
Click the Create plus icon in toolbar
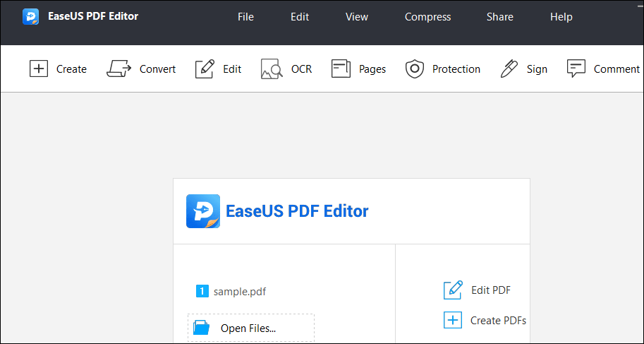39,69
